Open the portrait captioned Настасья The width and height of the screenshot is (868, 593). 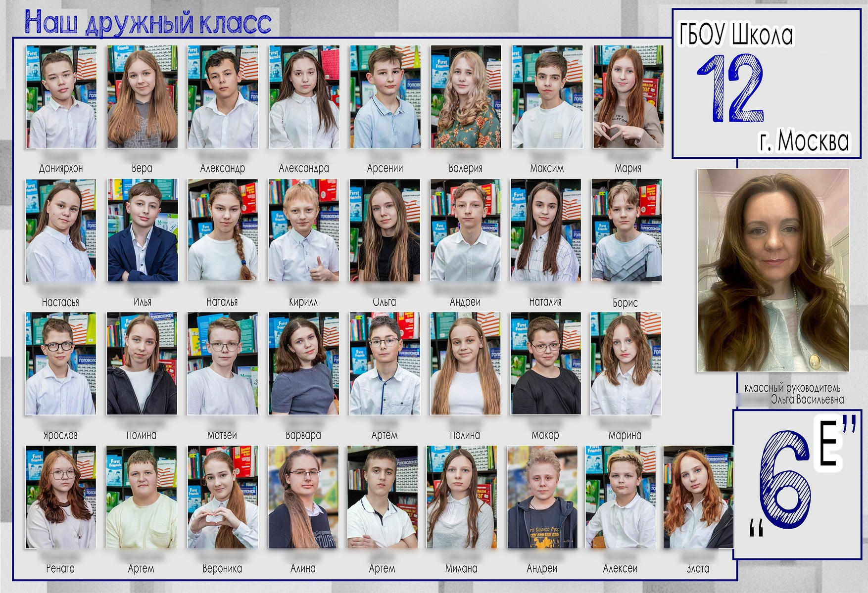pos(60,230)
